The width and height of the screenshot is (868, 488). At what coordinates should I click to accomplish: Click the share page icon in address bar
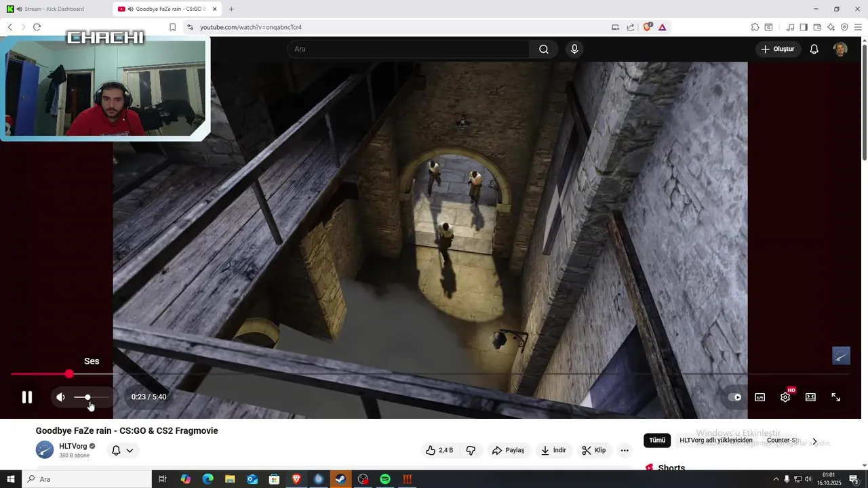[x=631, y=27]
